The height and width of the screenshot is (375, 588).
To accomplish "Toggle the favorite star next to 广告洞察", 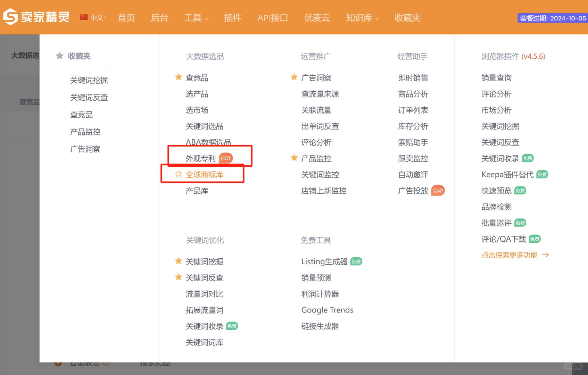I will click(294, 77).
